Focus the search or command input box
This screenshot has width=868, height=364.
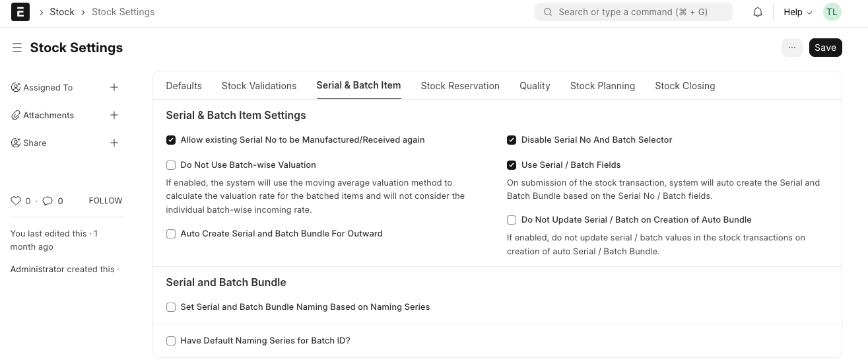tap(634, 12)
